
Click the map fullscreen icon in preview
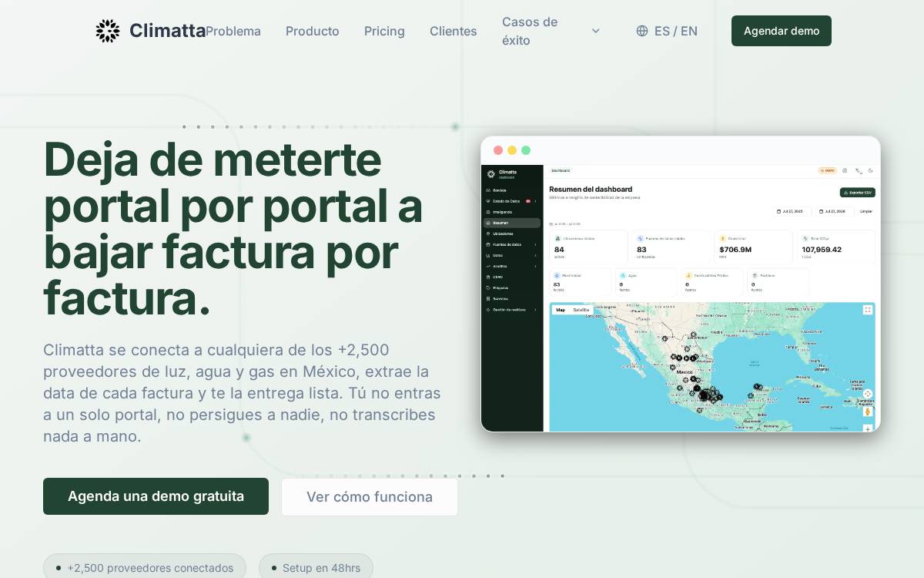tap(868, 310)
